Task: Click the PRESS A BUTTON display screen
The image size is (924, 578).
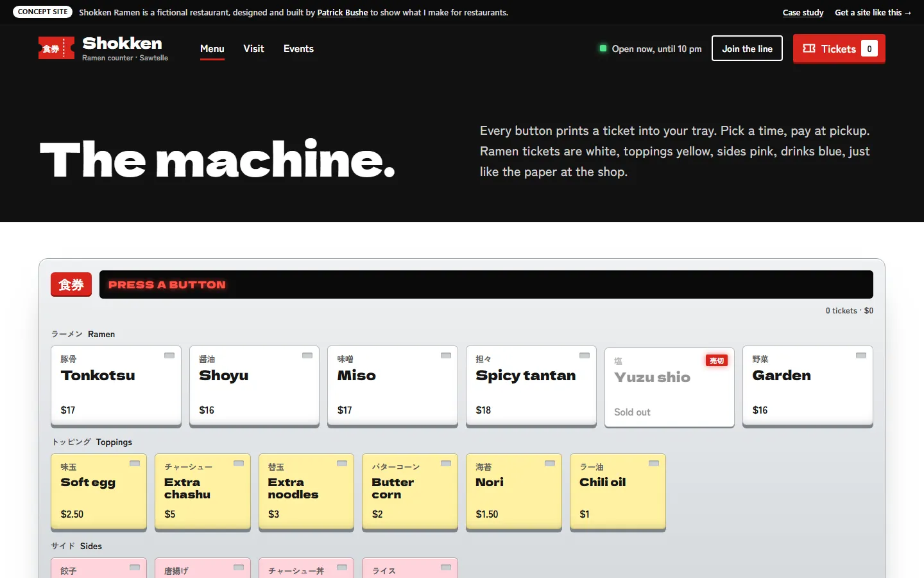Action: tap(486, 285)
